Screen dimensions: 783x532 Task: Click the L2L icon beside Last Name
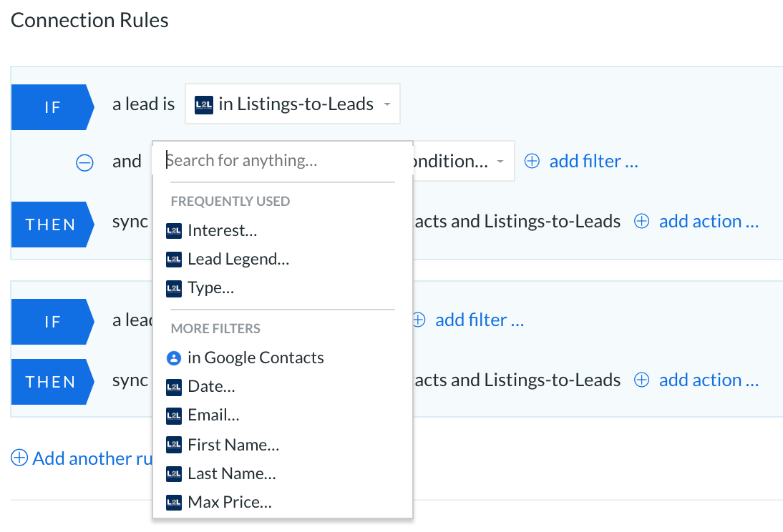tap(174, 473)
